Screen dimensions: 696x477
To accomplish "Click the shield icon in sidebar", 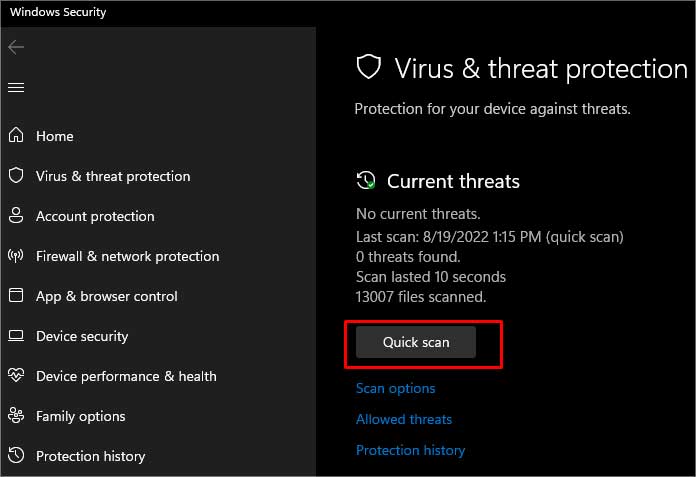I will tap(16, 175).
